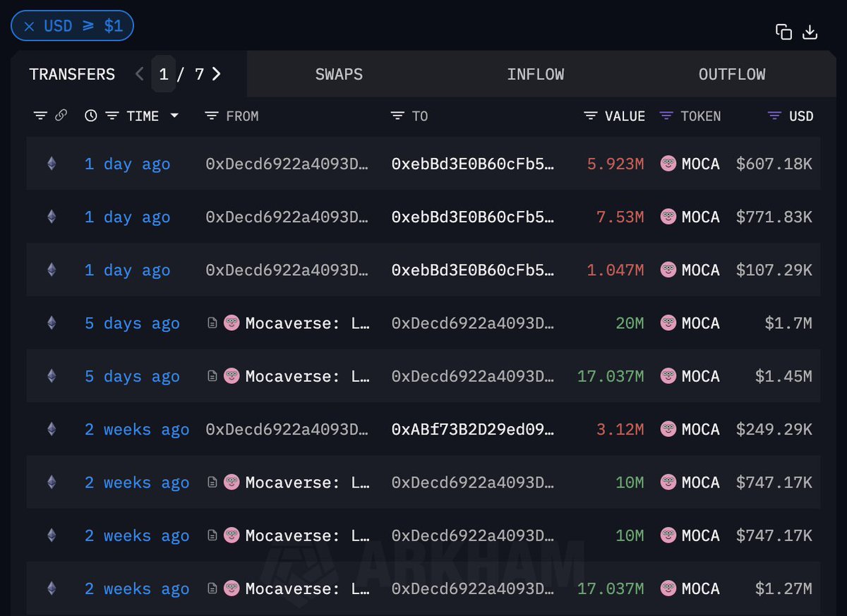Click the $1.27M USD amount
This screenshot has height=616, width=847.
coord(783,588)
